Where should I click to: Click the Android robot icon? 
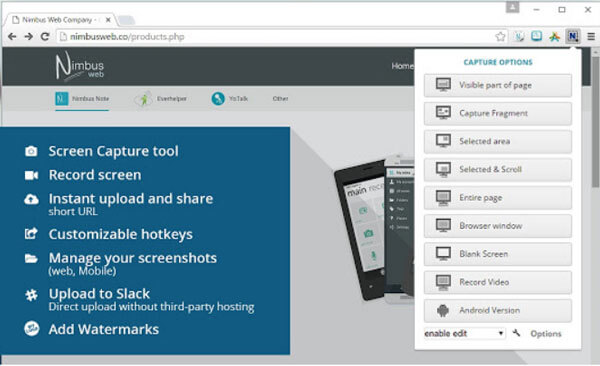(443, 310)
